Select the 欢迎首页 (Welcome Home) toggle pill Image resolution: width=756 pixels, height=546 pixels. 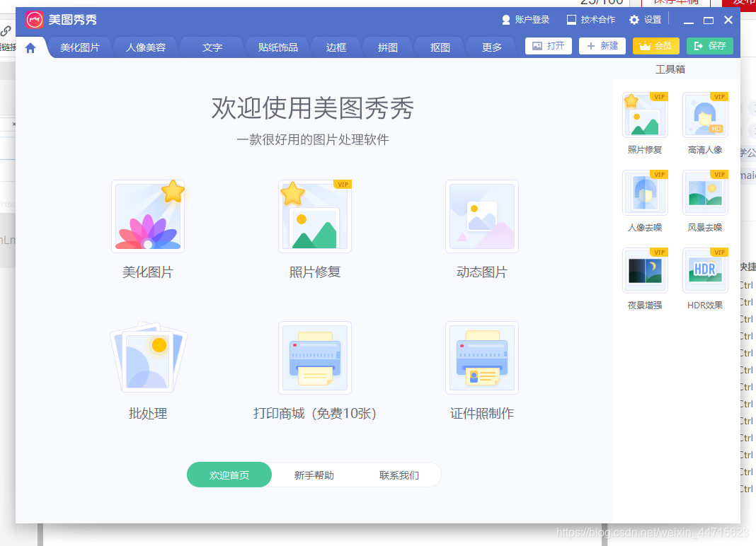(x=229, y=475)
